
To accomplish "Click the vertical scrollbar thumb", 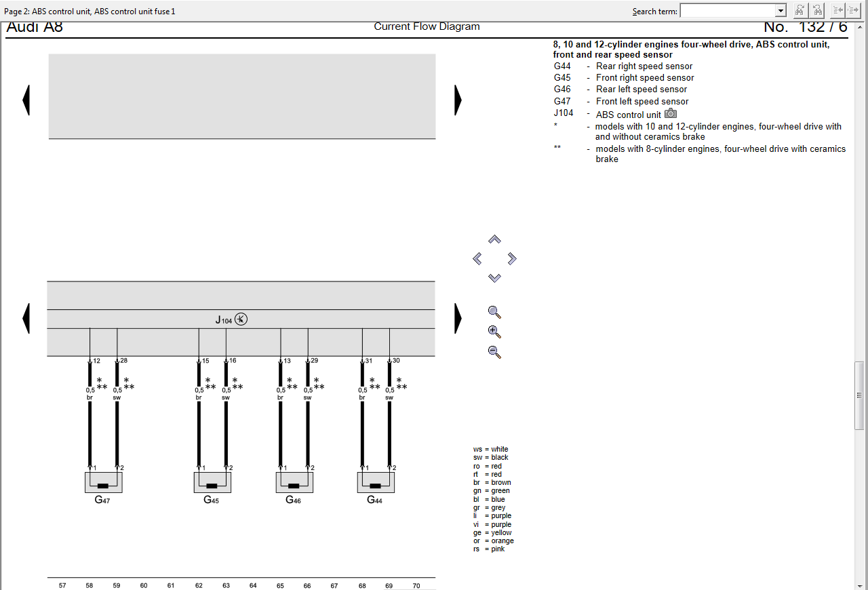I will [x=860, y=395].
